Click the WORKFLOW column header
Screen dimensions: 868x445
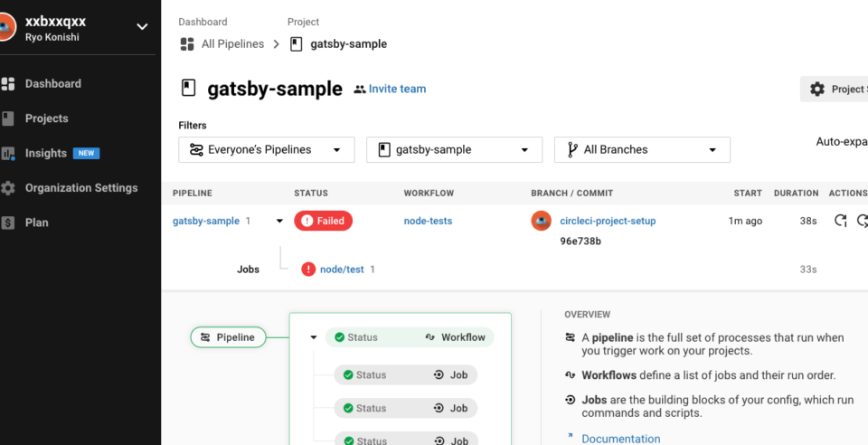coord(429,194)
